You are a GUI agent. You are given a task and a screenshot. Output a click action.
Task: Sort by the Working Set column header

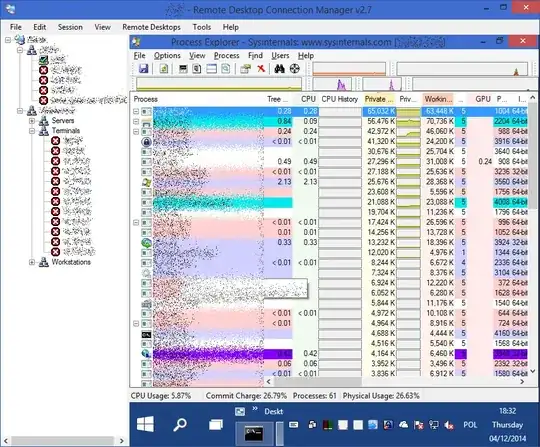[437, 99]
